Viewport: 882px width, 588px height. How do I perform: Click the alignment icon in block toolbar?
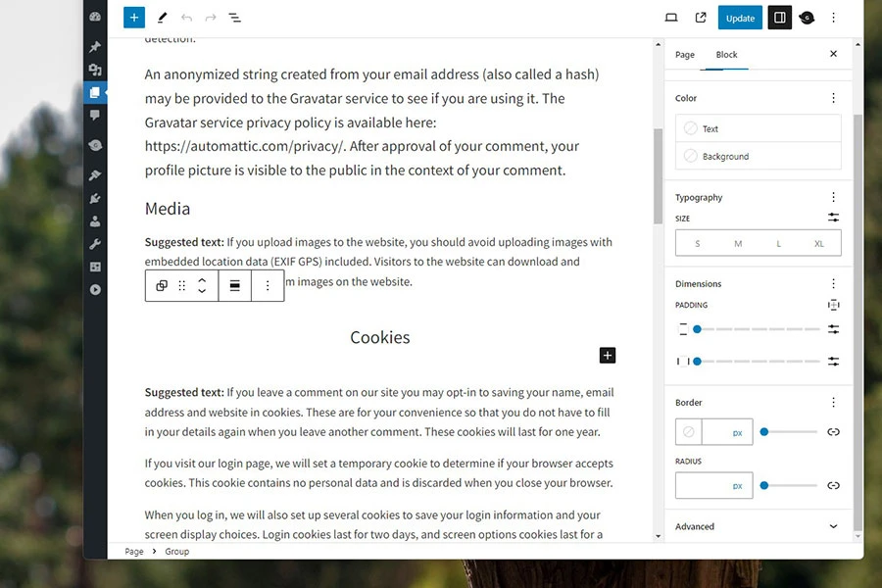coord(235,284)
